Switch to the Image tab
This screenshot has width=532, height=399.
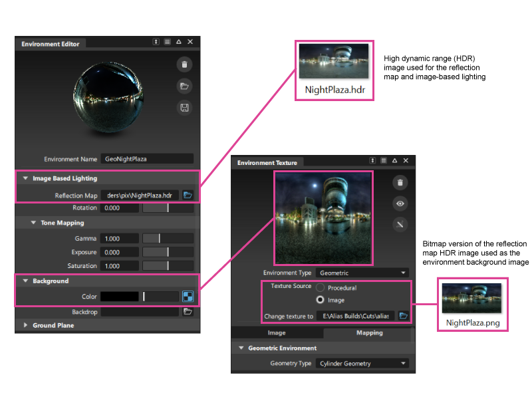pyautogui.click(x=277, y=333)
